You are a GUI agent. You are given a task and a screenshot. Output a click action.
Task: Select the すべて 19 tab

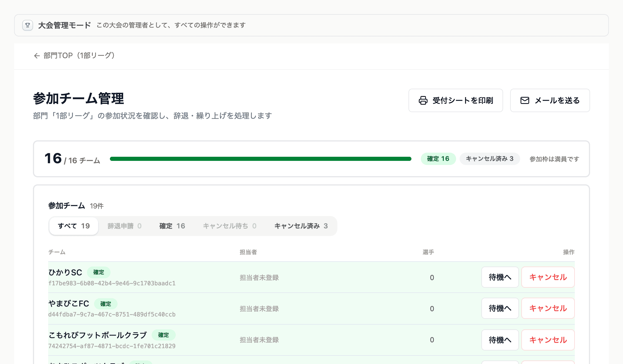point(74,226)
